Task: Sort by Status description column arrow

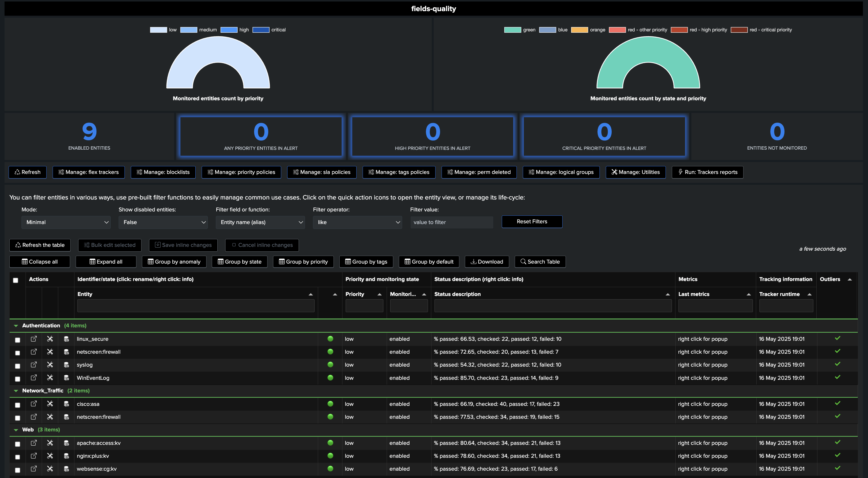Action: point(668,294)
